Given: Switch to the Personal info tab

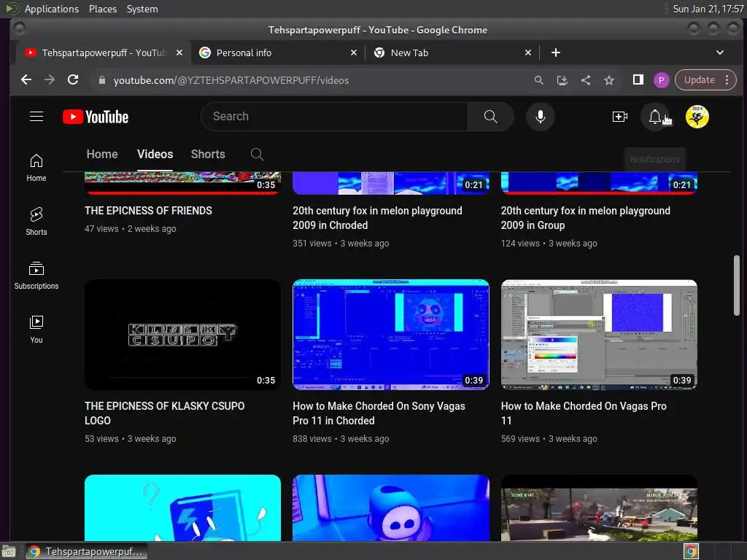Looking at the screenshot, I should pyautogui.click(x=278, y=52).
